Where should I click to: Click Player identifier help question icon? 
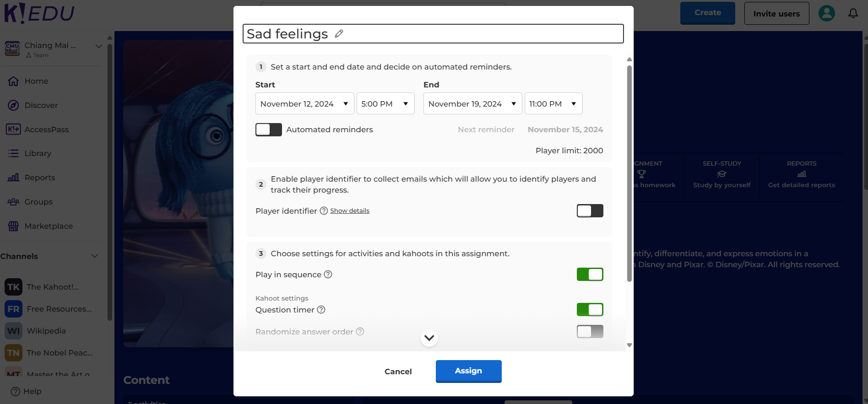click(324, 211)
